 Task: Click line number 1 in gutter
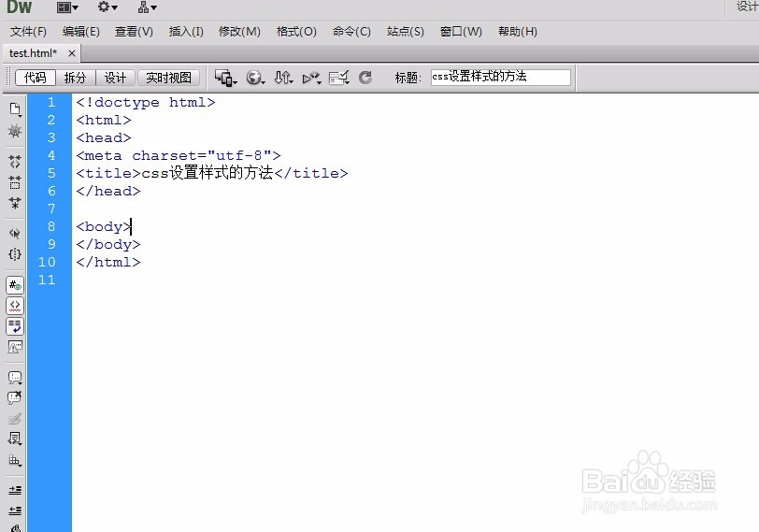coord(51,102)
